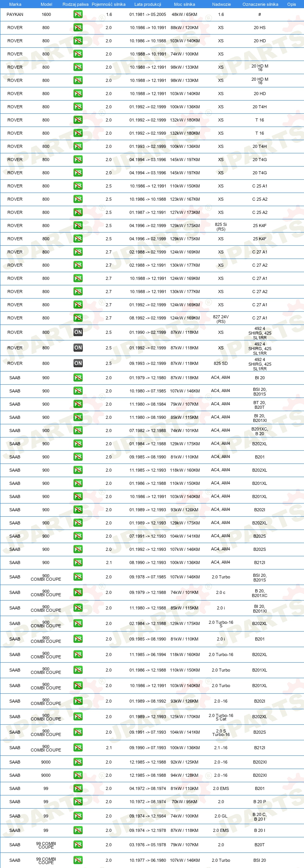Select the 1600 model cell

pyautogui.click(x=46, y=14)
